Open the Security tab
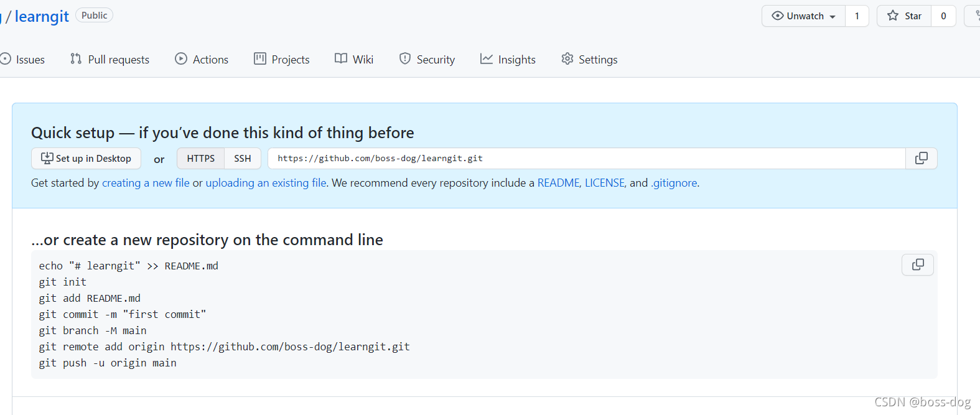Screen dimensions: 980x415 coord(427,60)
